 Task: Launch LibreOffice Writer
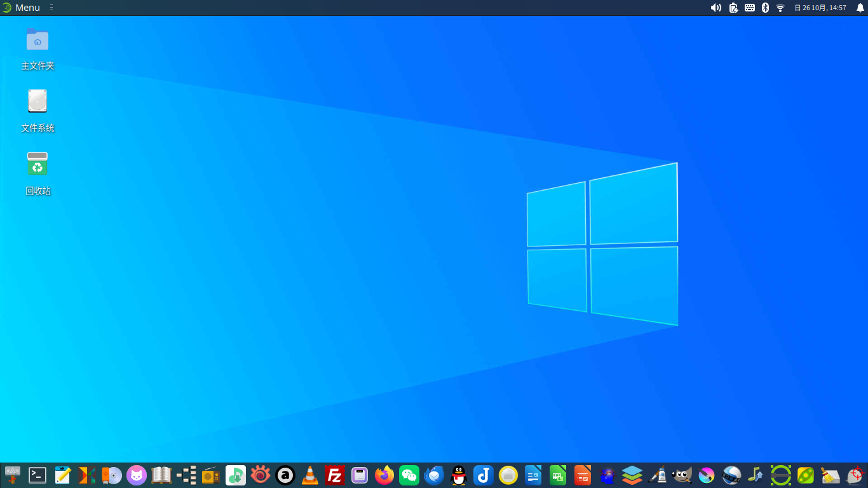(x=533, y=475)
